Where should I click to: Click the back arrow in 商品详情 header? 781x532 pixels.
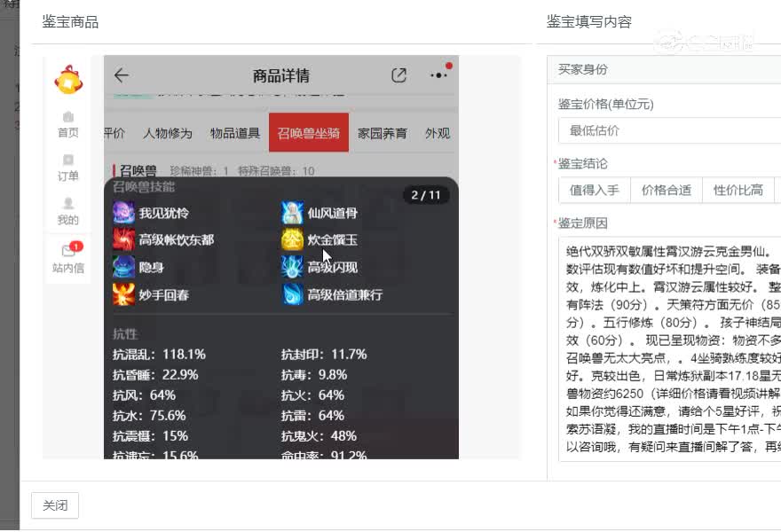click(122, 75)
